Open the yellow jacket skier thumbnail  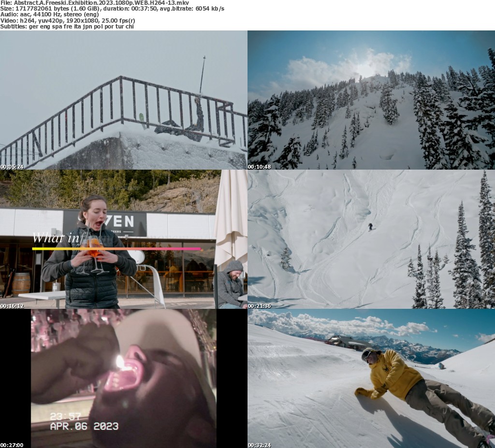371,378
